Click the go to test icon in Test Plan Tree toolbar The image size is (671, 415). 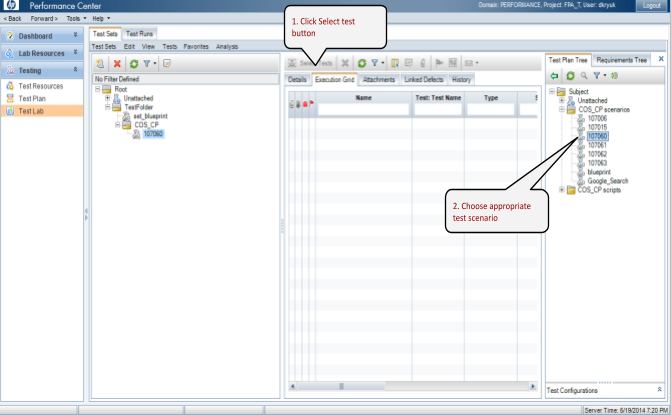[615, 76]
